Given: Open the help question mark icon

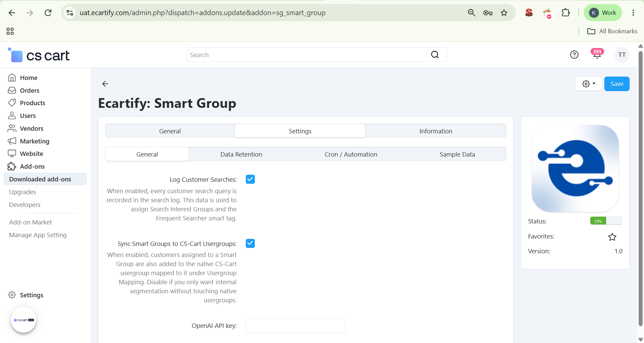Looking at the screenshot, I should tap(574, 55).
